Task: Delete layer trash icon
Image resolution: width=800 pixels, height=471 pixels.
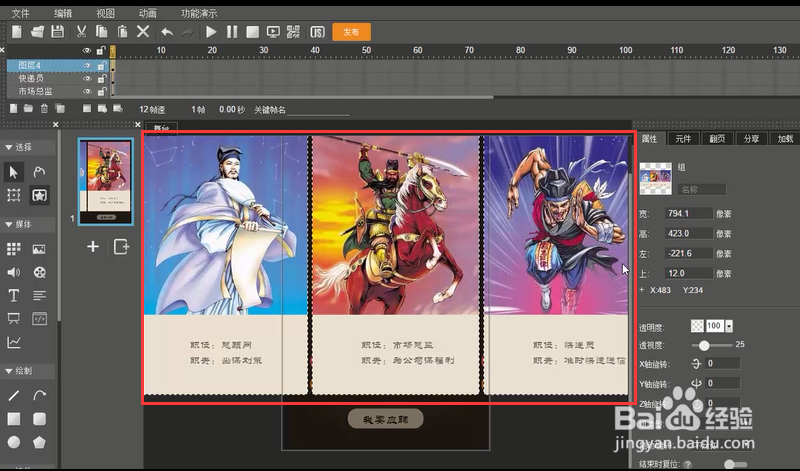Action: (44, 108)
